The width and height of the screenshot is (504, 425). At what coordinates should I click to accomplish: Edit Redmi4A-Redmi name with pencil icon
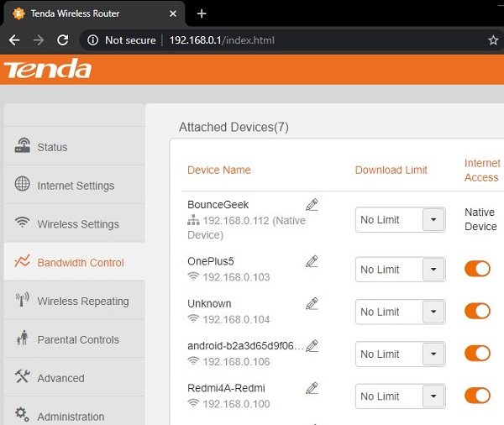(x=312, y=388)
